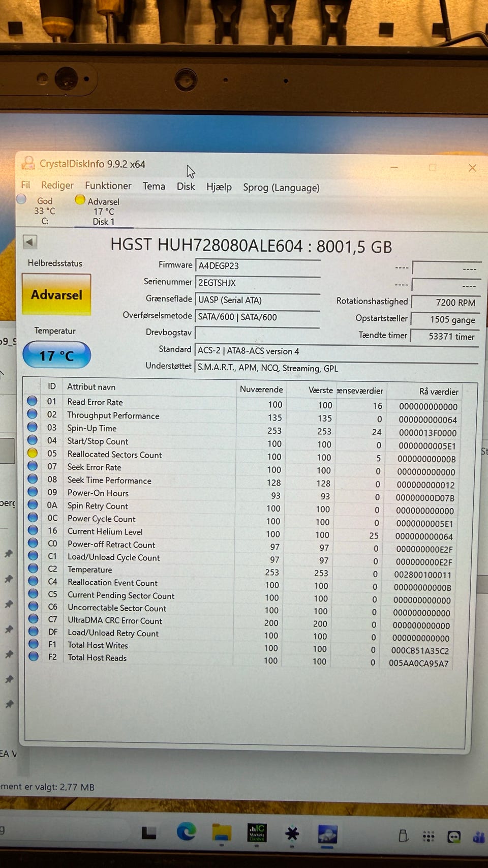The height and width of the screenshot is (868, 488).
Task: Click the status circle beside Power-On Hours
Action: 33,491
